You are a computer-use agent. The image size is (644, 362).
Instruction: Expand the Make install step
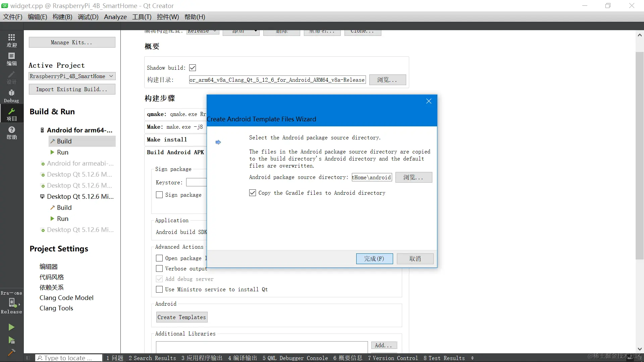(x=176, y=139)
